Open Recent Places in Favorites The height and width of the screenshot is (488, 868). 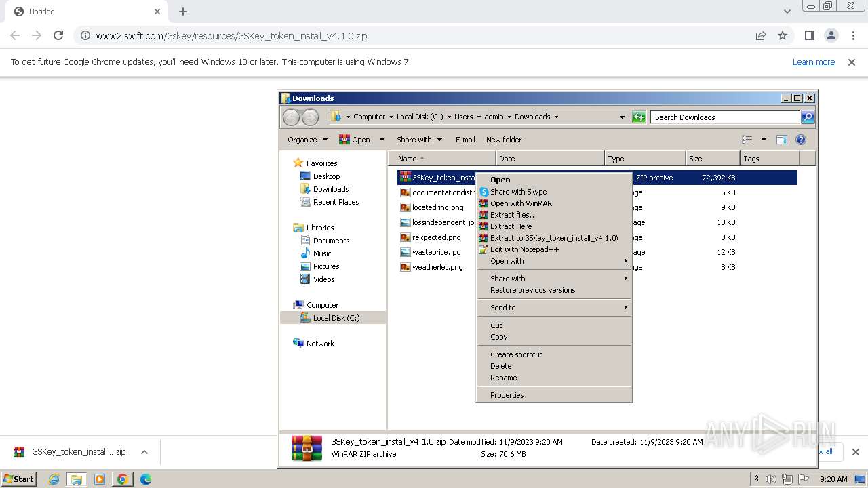pyautogui.click(x=336, y=202)
